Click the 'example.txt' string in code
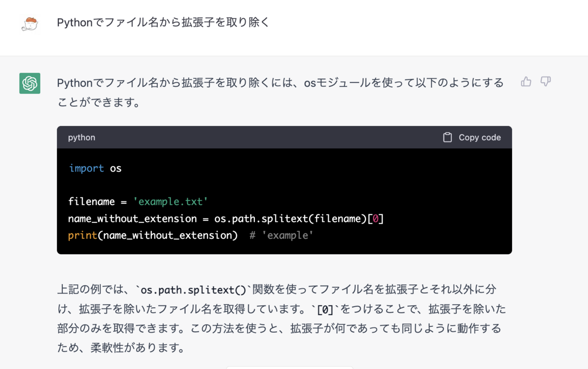The image size is (588, 369). click(171, 202)
